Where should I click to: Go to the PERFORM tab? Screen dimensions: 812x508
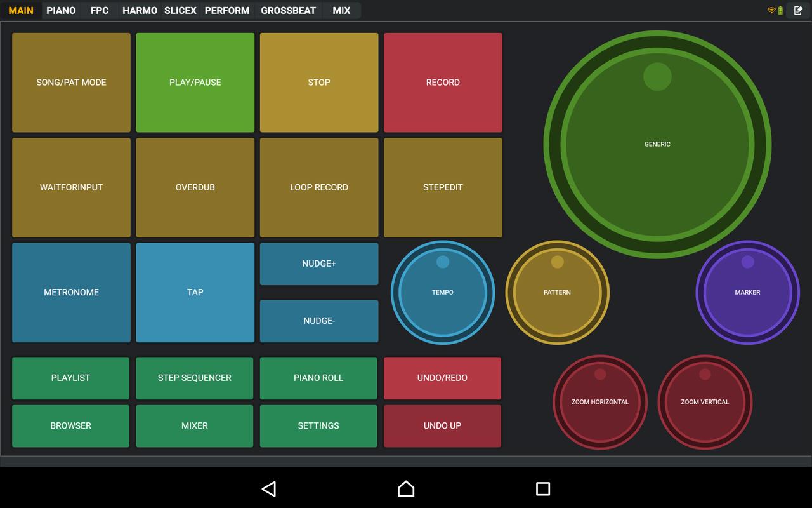(227, 10)
